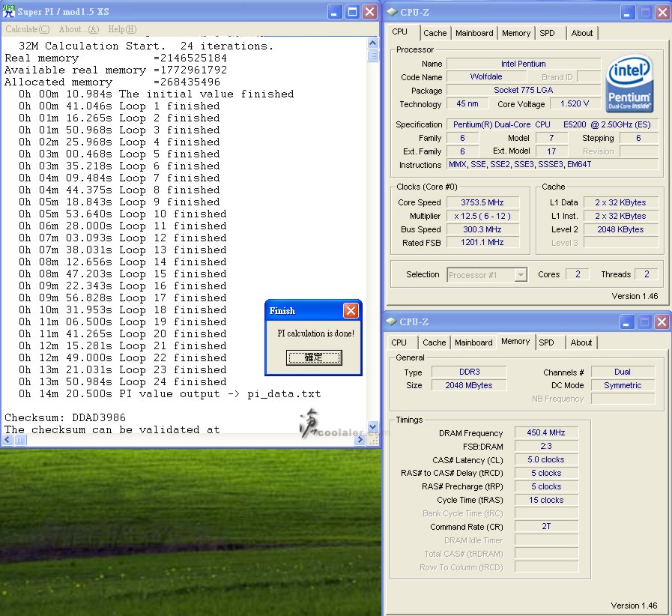Click the Super PI horizontal scrollbar left arrow
Screen dimensions: 672x616
7,440
